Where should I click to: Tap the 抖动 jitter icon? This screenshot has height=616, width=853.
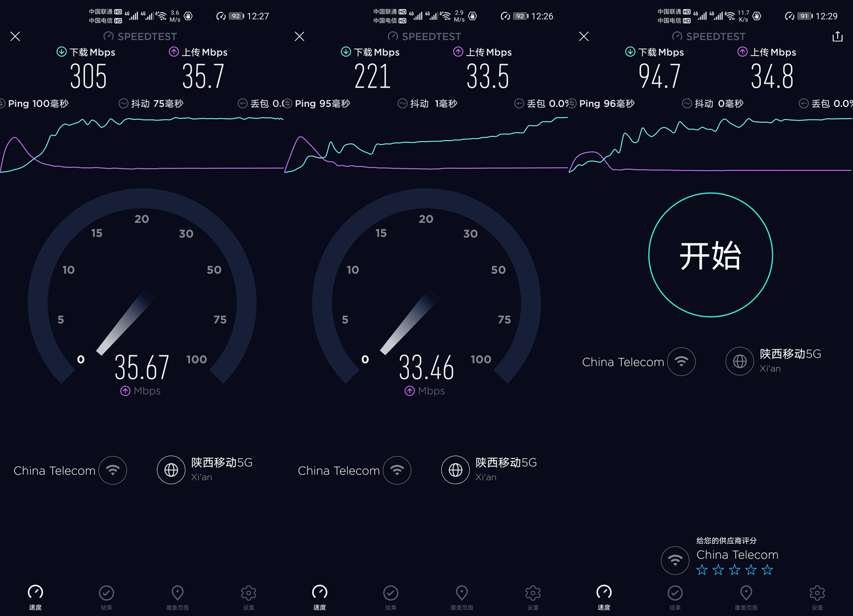[123, 104]
